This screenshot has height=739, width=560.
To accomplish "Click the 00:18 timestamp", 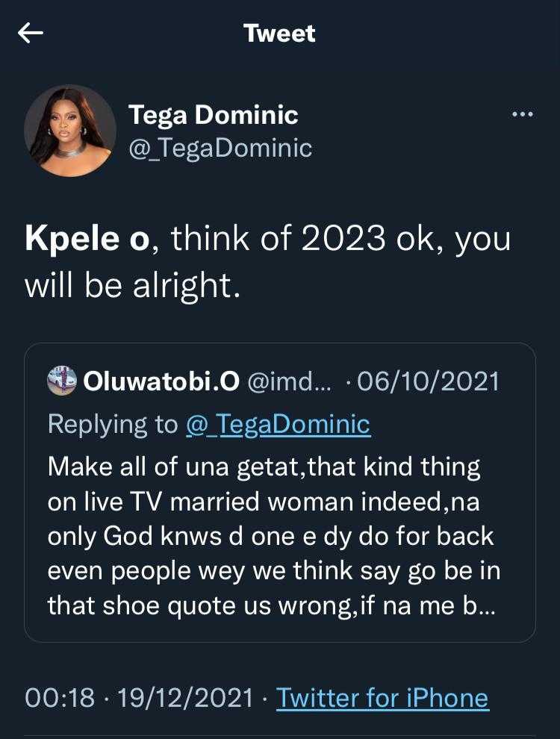I will coord(60,698).
